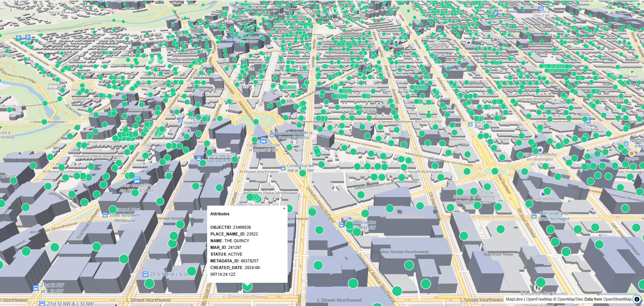Click the bus icon at 21st St NW & L St
The width and height of the screenshot is (644, 306).
click(x=42, y=304)
